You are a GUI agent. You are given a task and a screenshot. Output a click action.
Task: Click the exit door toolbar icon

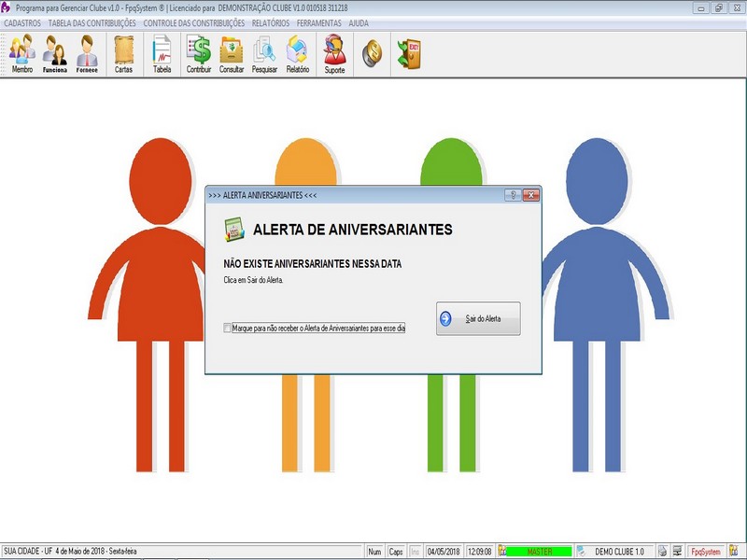[409, 54]
